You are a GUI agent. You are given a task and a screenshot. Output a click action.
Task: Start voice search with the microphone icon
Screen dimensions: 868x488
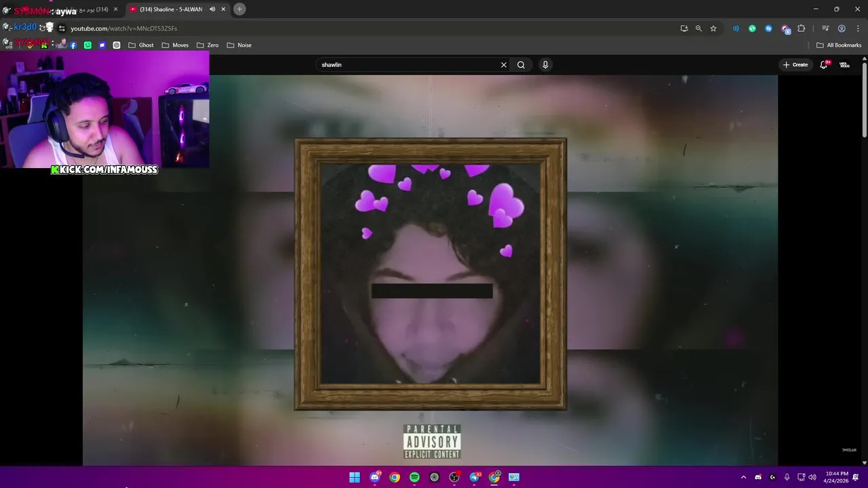point(545,65)
